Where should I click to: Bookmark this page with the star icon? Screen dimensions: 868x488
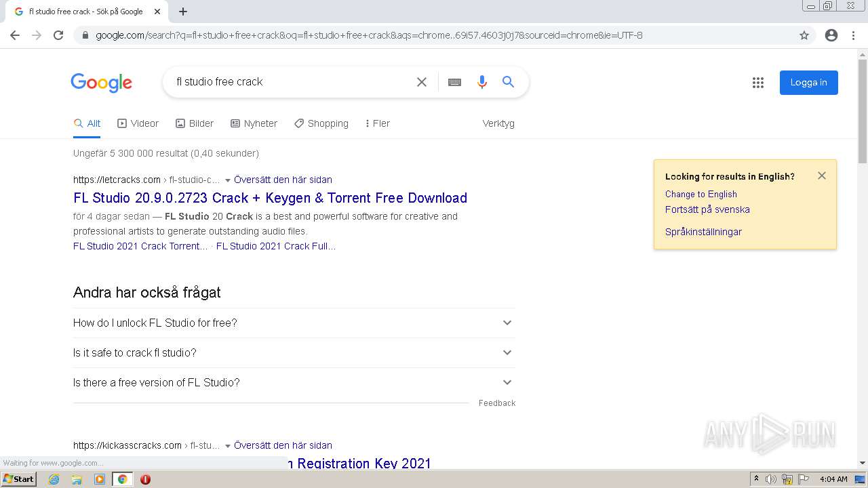click(804, 35)
